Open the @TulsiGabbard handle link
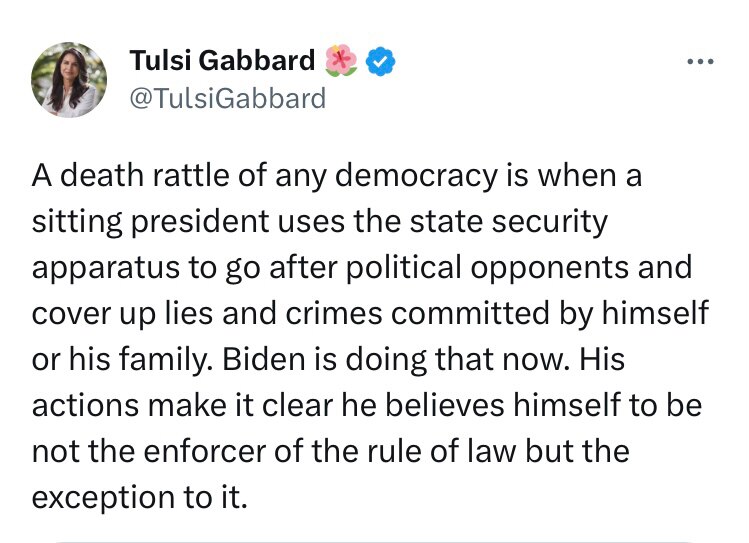 (227, 98)
